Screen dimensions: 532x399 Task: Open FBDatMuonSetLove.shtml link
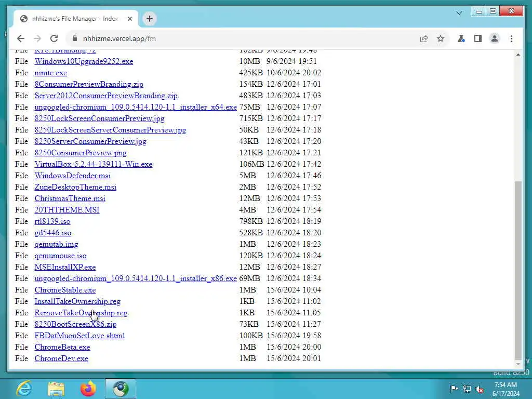[x=79, y=336]
